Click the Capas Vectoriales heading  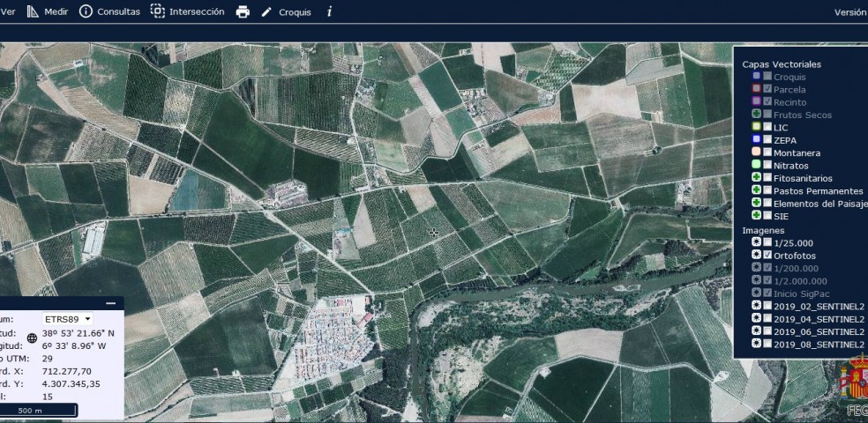[781, 64]
